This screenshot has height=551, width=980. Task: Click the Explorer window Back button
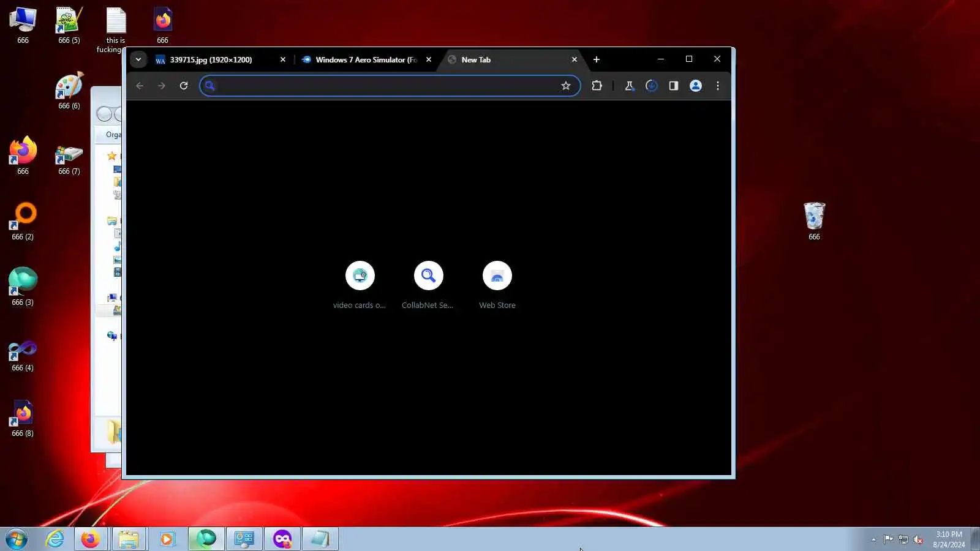pyautogui.click(x=105, y=114)
